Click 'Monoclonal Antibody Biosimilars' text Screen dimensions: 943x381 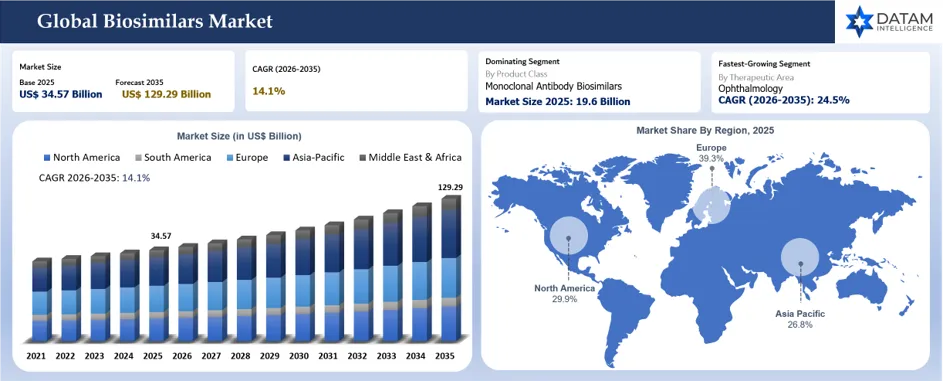point(553,87)
